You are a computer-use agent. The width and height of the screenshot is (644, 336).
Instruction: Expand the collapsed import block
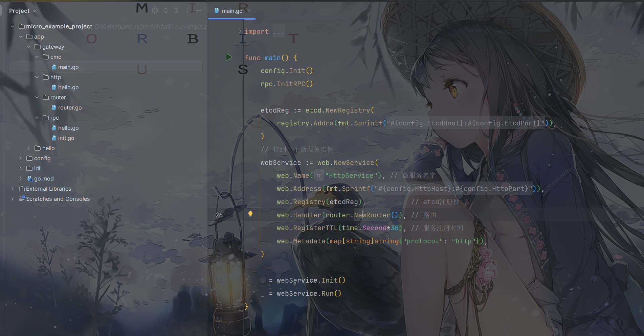[240, 31]
